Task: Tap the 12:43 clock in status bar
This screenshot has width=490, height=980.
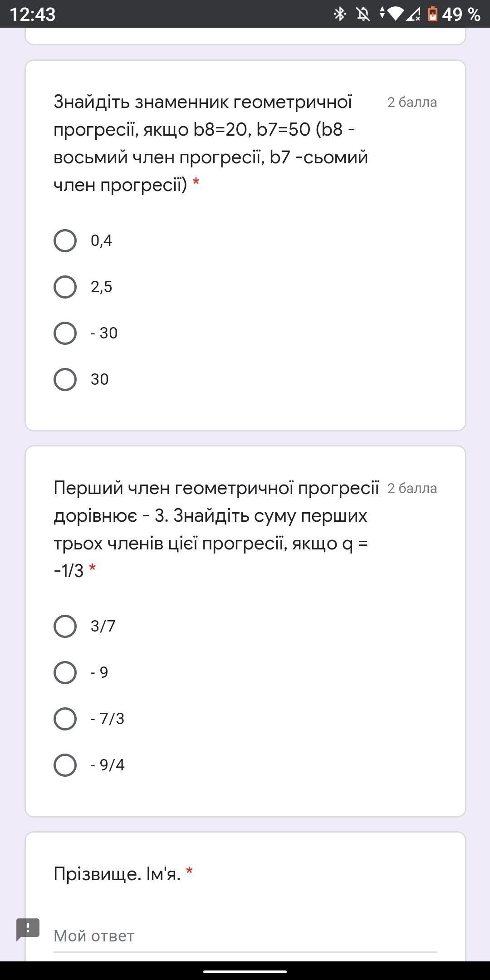Action: pos(33,14)
